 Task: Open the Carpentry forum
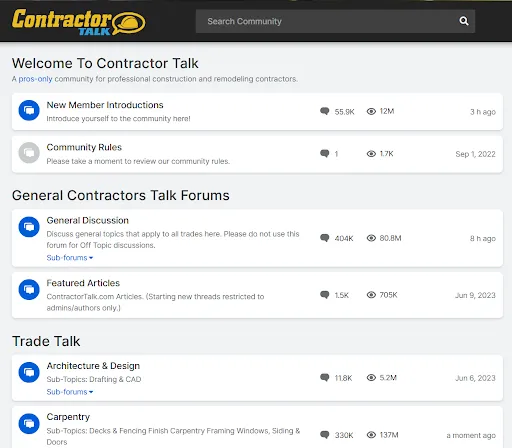68,417
